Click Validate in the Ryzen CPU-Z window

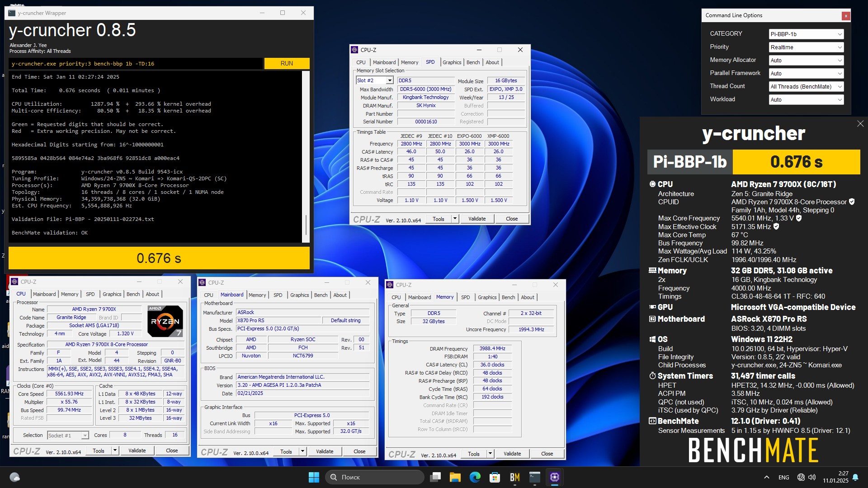pos(137,450)
